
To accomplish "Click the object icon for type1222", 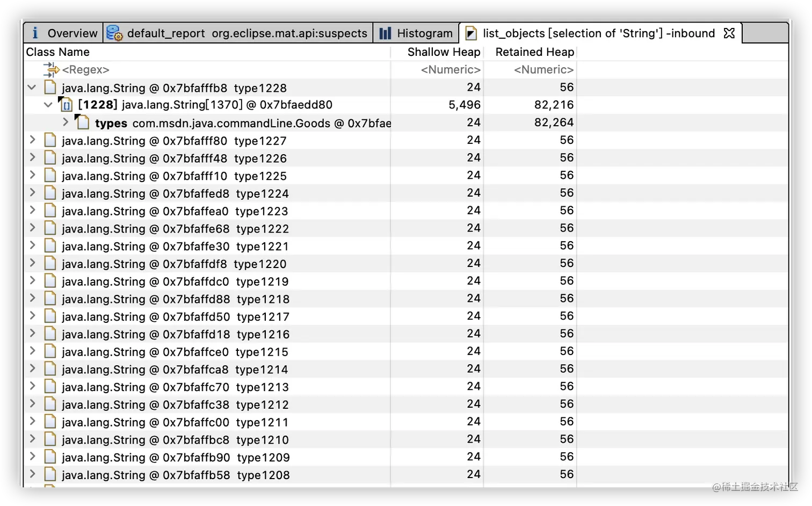I will coord(50,228).
